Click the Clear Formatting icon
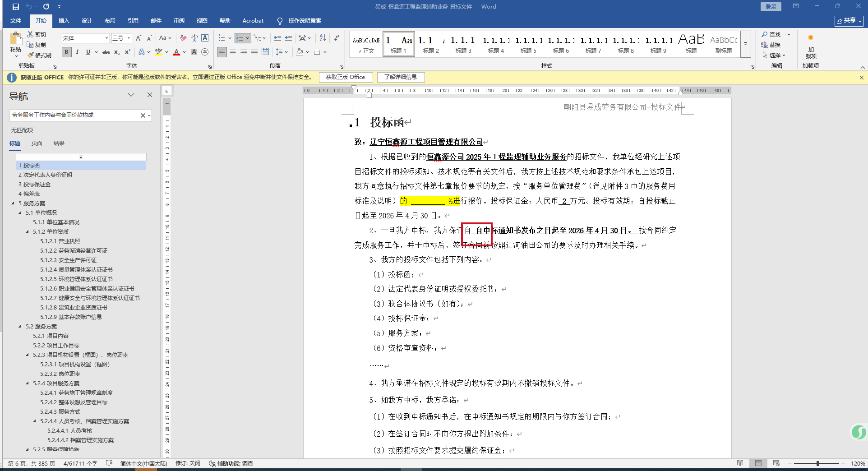This screenshot has width=868, height=471. [183, 38]
